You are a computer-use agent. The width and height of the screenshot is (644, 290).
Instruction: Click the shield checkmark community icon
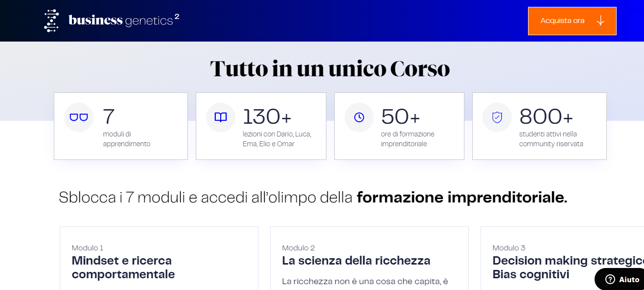pyautogui.click(x=497, y=117)
